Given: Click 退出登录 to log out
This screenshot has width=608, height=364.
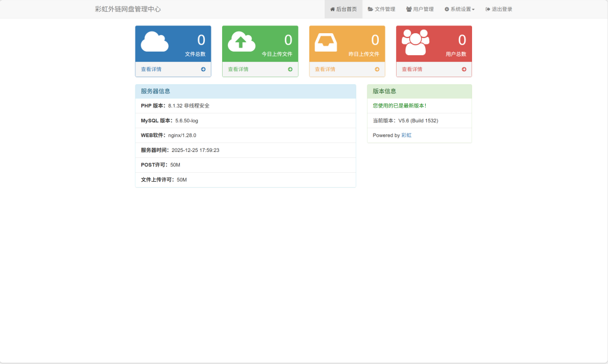Looking at the screenshot, I should [499, 10].
